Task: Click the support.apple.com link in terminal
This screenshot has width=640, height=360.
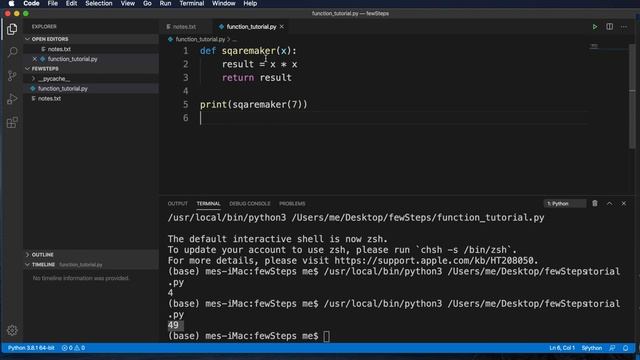Action: 434,260
